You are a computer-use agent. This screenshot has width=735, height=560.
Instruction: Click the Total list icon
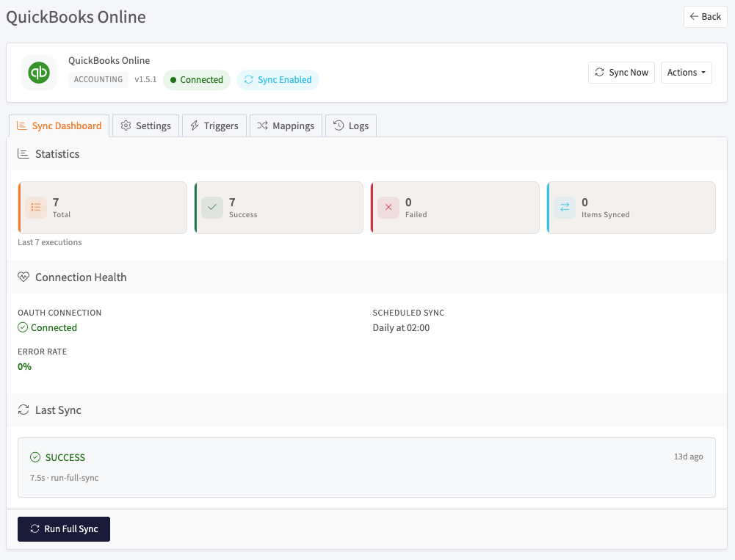pyautogui.click(x=36, y=207)
